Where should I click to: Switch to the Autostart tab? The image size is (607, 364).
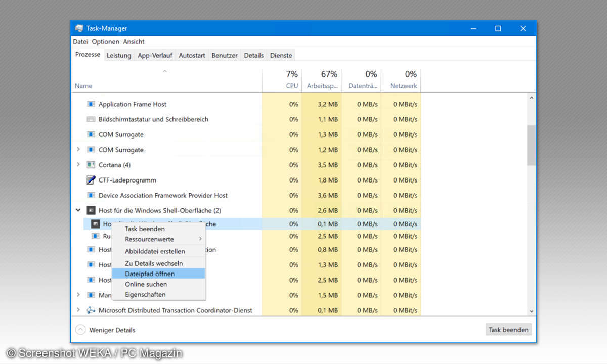coord(192,55)
